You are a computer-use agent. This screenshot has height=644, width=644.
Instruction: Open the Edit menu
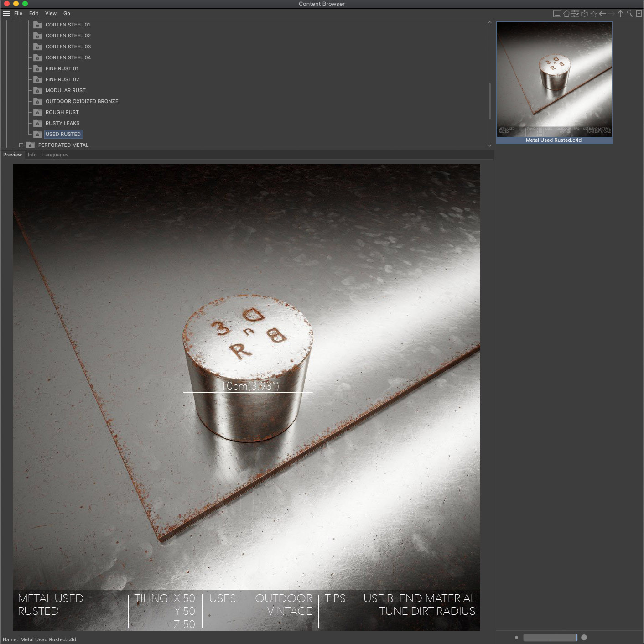[x=34, y=14]
